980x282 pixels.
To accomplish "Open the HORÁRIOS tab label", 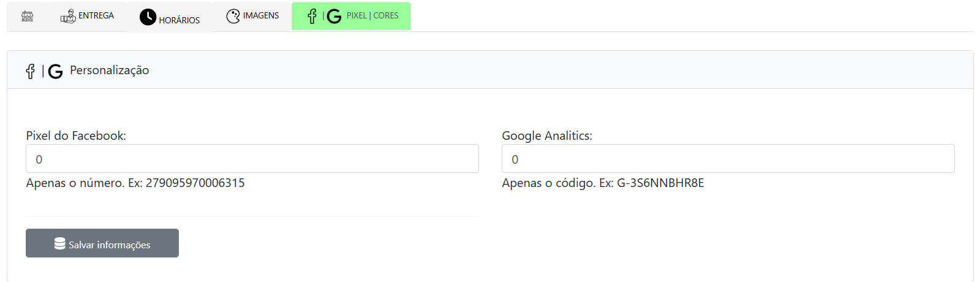I will 179,20.
